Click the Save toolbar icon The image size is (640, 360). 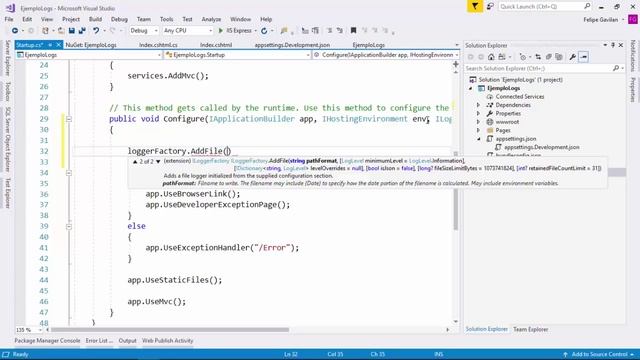[72, 31]
